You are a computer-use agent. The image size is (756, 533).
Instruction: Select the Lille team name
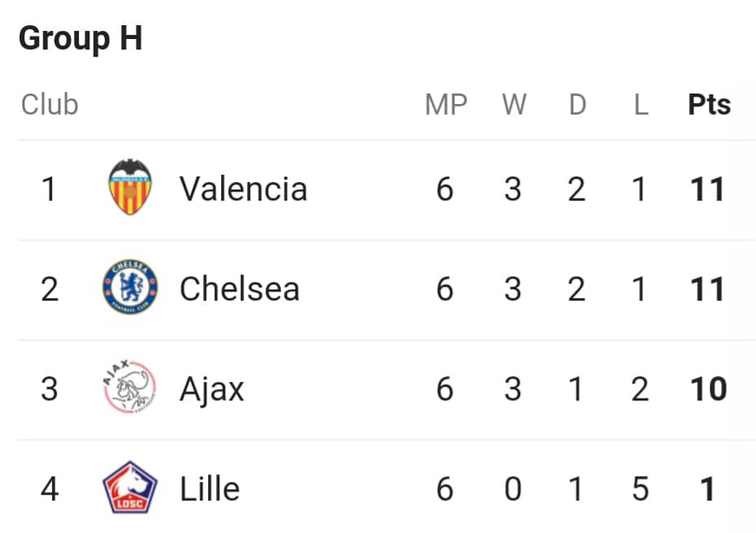click(x=210, y=489)
